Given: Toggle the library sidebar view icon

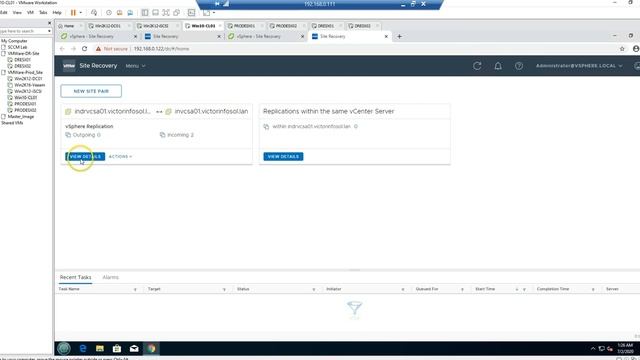Looking at the screenshot, I should 145,13.
